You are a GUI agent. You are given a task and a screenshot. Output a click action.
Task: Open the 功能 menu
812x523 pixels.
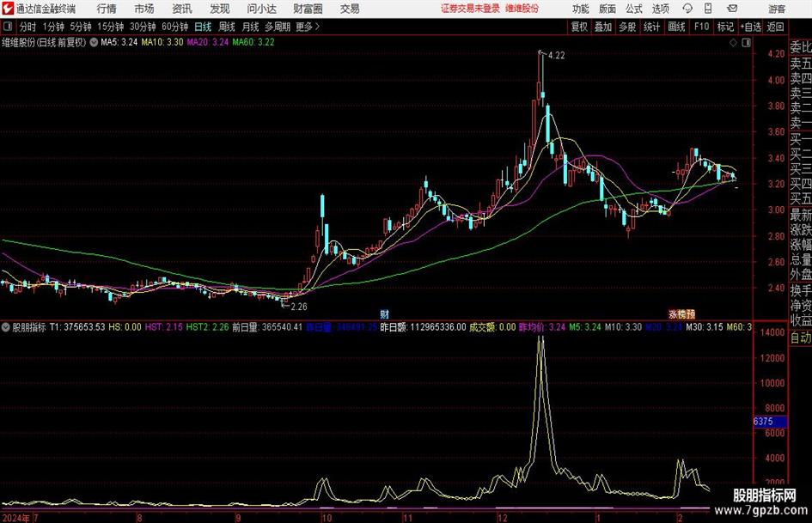coord(581,9)
